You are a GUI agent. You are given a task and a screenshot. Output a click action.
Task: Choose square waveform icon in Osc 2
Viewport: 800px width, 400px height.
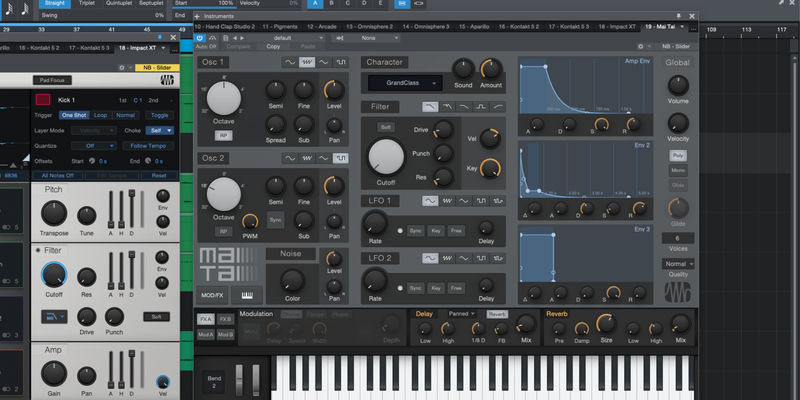coord(341,158)
